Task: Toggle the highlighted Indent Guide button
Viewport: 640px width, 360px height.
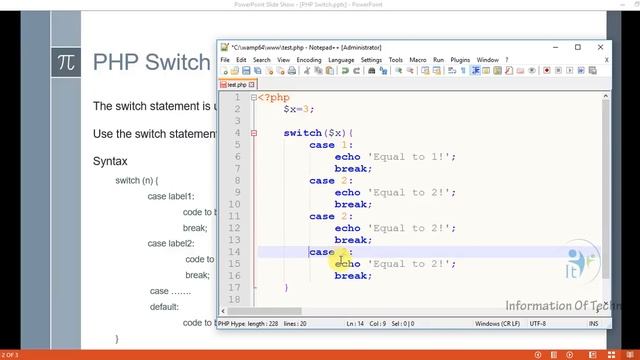Action: point(476,71)
